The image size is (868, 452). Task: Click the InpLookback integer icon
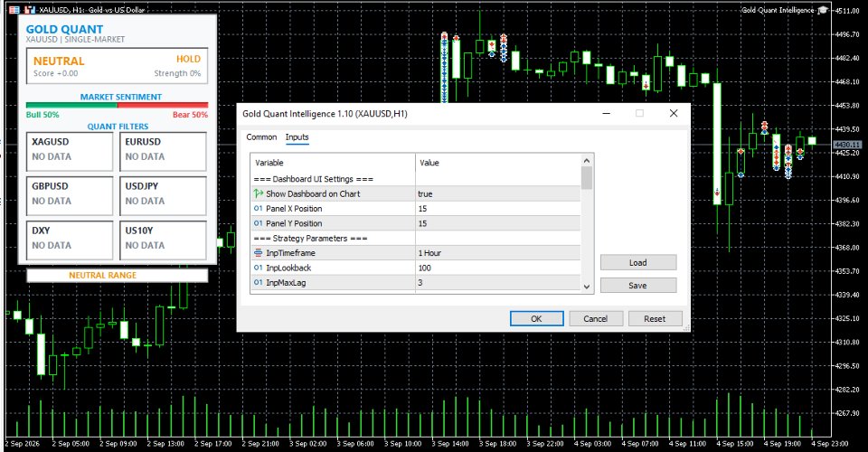(258, 268)
